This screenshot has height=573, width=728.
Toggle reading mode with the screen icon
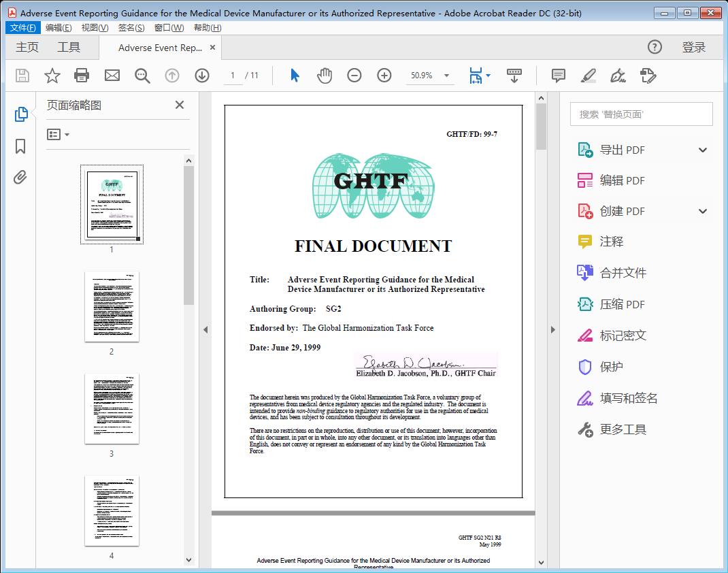point(514,76)
